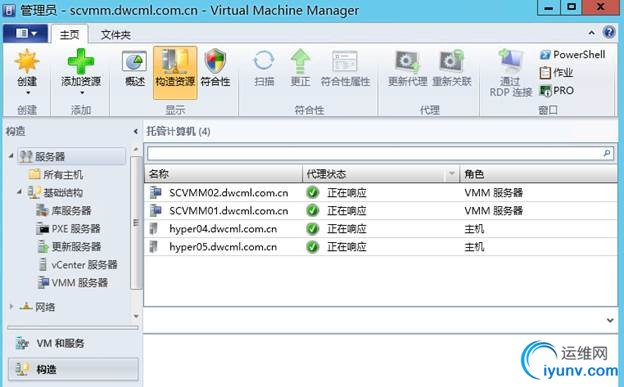Image resolution: width=624 pixels, height=387 pixels.
Task: Select the hyper04.dwcml.com.cn row
Action: 380,229
